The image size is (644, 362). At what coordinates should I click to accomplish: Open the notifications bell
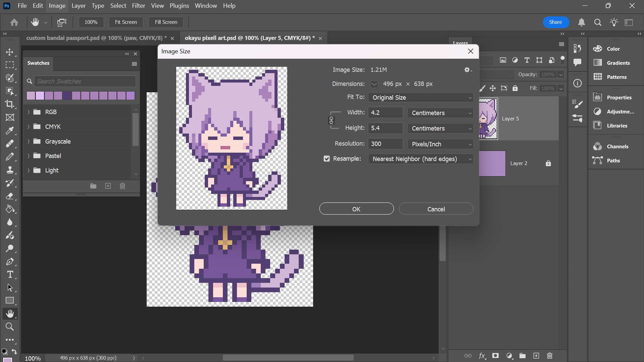point(582,22)
